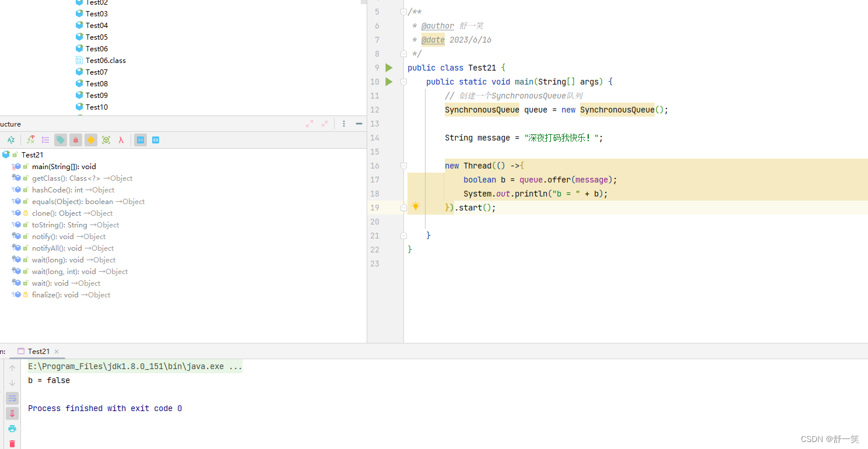Select notifyAll(): void in Structure
This screenshot has height=449, width=868.
(73, 248)
